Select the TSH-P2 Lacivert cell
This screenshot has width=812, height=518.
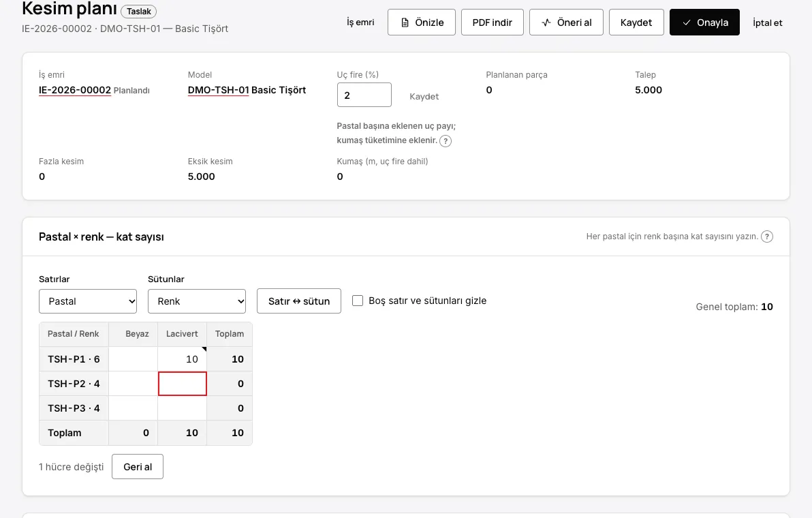click(183, 384)
